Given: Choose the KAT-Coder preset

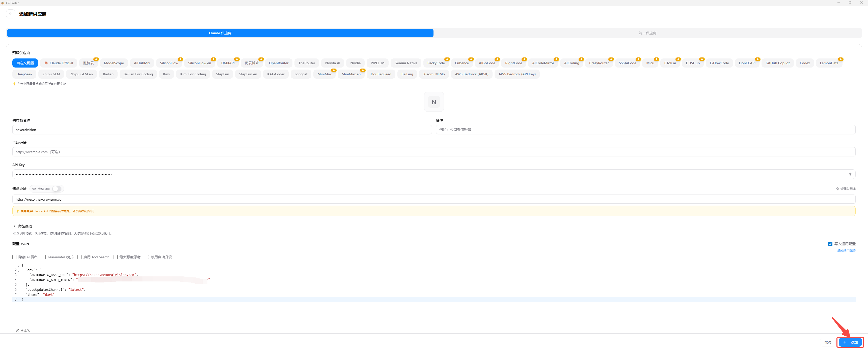Looking at the screenshot, I should (x=276, y=74).
